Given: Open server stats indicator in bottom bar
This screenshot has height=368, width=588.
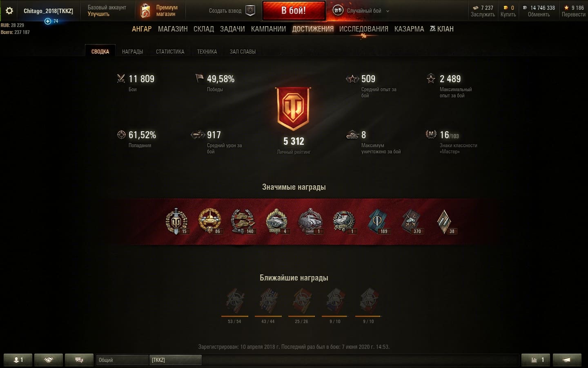Looking at the screenshot, I should tap(536, 360).
